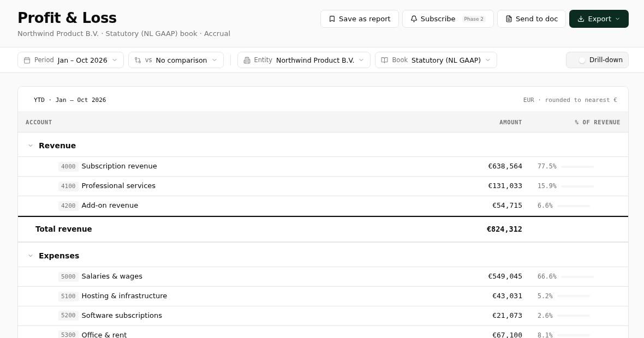Viewport: 644px width, 338px height.
Task: Click the Subscription revenue percent bar
Action: (x=577, y=166)
